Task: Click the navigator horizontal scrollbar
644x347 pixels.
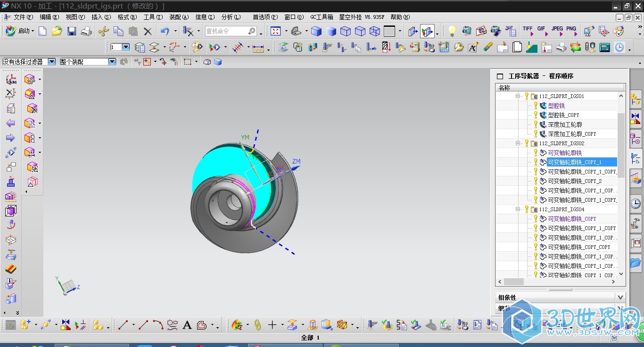Action: click(513, 281)
